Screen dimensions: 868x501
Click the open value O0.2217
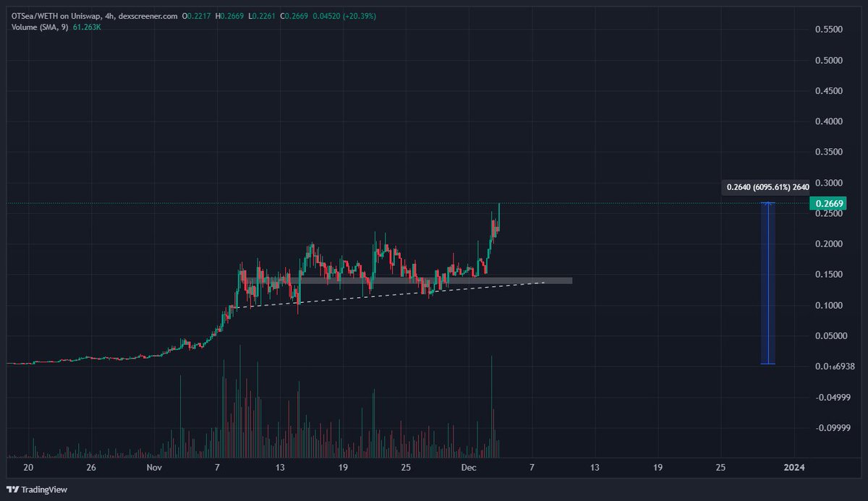point(197,16)
